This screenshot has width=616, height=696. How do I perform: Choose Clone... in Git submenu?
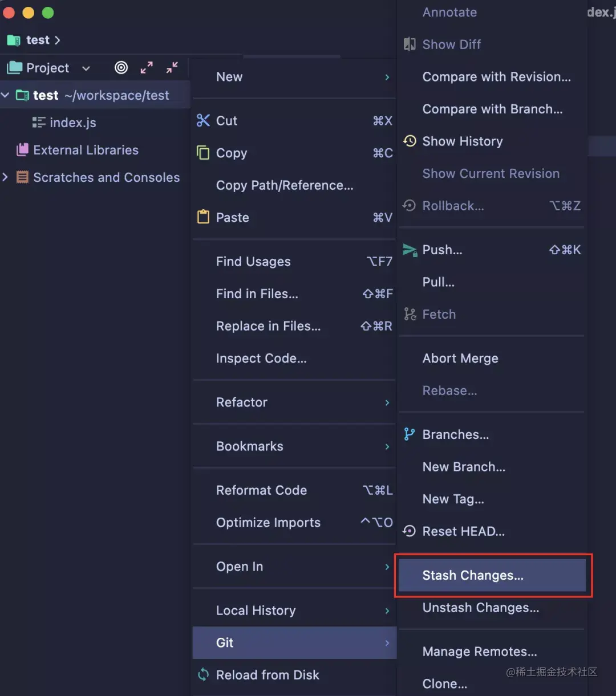coord(492,683)
